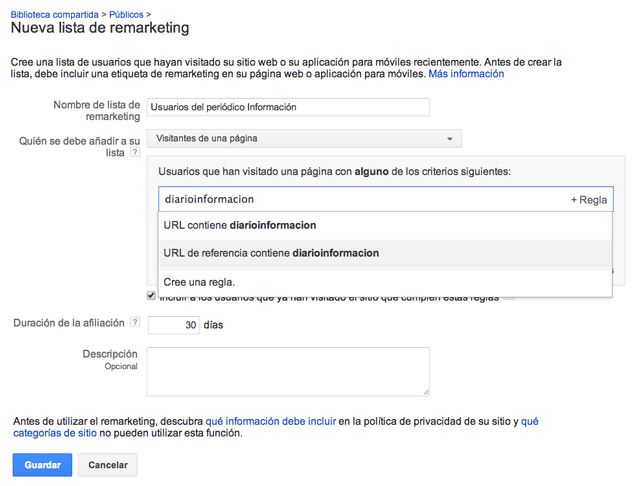Open 'Públicos' breadcrumb link
The width and height of the screenshot is (640, 486).
[124, 15]
